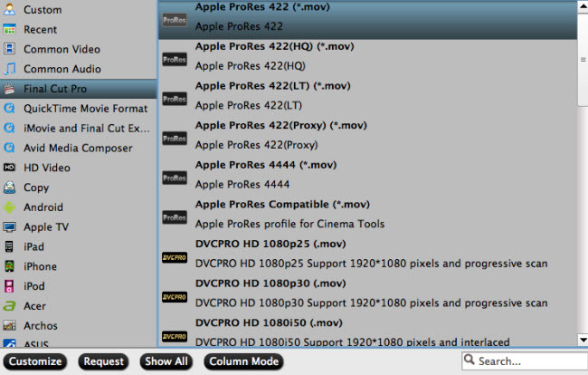The height and width of the screenshot is (375, 588).
Task: Click the Custom category person icon
Action: pos(9,9)
